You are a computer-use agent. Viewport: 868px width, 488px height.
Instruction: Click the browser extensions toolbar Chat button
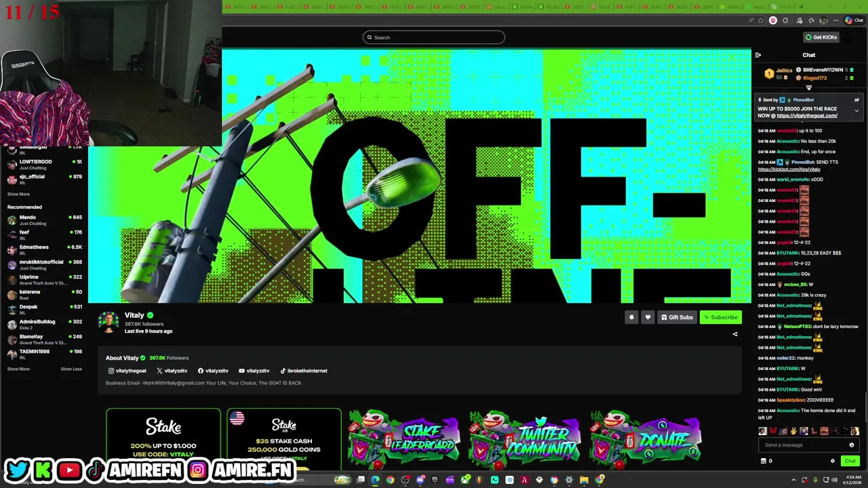pyautogui.click(x=854, y=20)
